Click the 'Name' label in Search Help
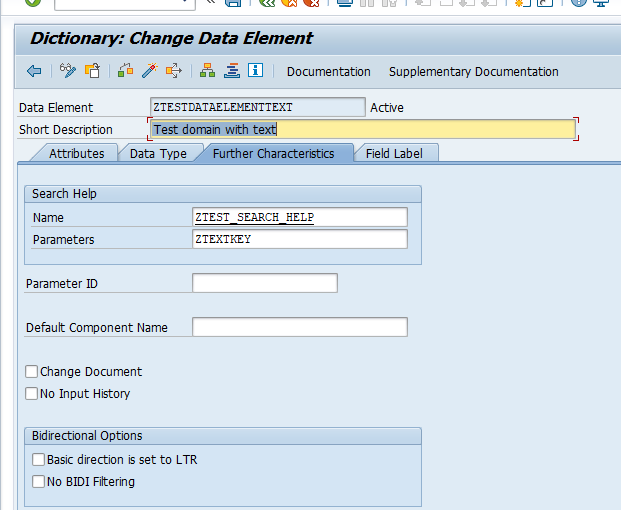Viewport: 621px width, 510px height. [x=48, y=218]
